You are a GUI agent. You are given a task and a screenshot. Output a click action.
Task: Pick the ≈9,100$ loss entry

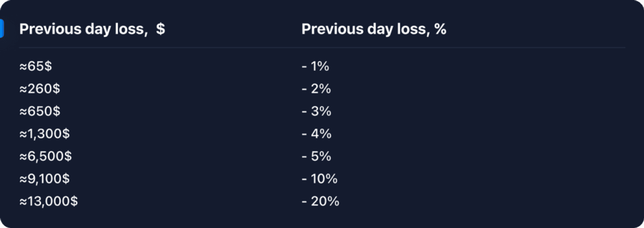45,179
